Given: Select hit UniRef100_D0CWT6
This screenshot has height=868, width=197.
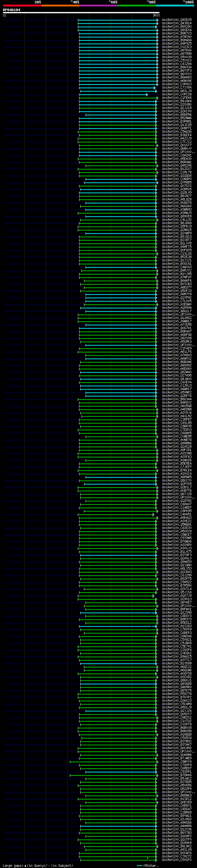Looking at the screenshot, I should (176, 853).
